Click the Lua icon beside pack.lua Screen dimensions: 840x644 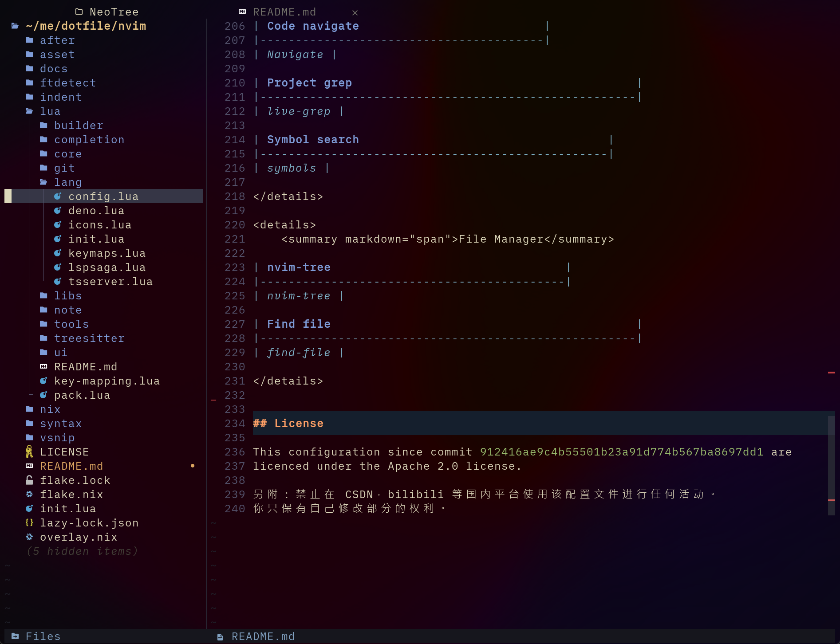(x=43, y=395)
